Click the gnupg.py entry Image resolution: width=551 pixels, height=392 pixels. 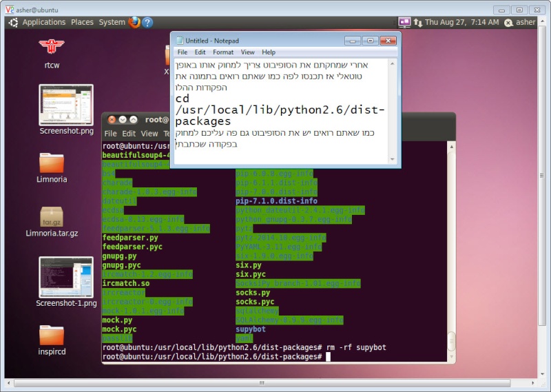pyautogui.click(x=119, y=256)
